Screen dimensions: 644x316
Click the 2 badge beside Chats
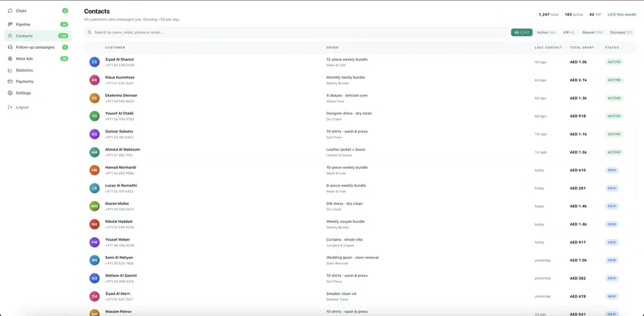65,11
